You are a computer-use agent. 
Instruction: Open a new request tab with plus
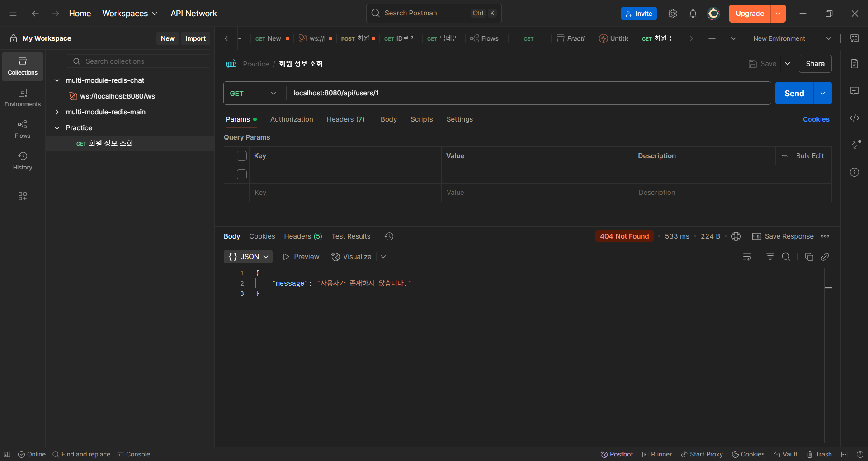click(712, 38)
